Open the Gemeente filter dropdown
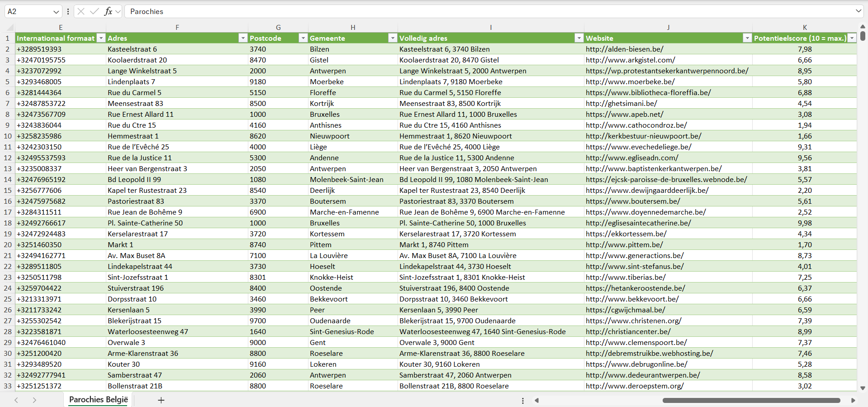868x407 pixels. pyautogui.click(x=393, y=38)
